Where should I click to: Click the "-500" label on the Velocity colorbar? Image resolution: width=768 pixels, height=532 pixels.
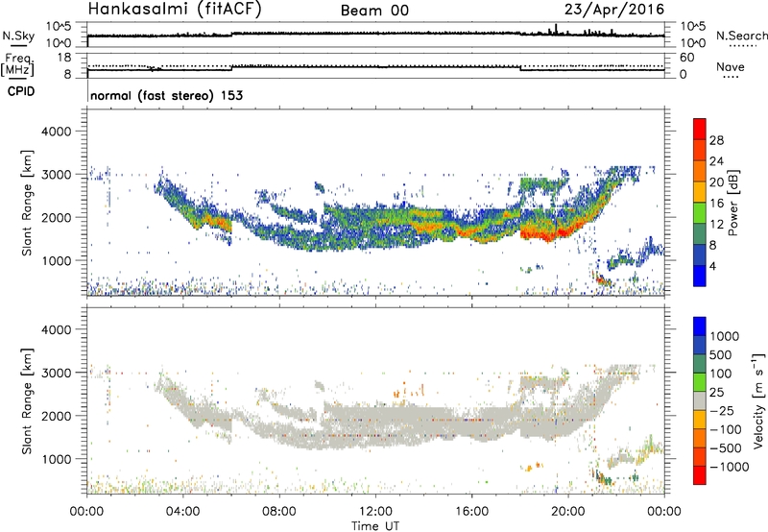[726, 447]
